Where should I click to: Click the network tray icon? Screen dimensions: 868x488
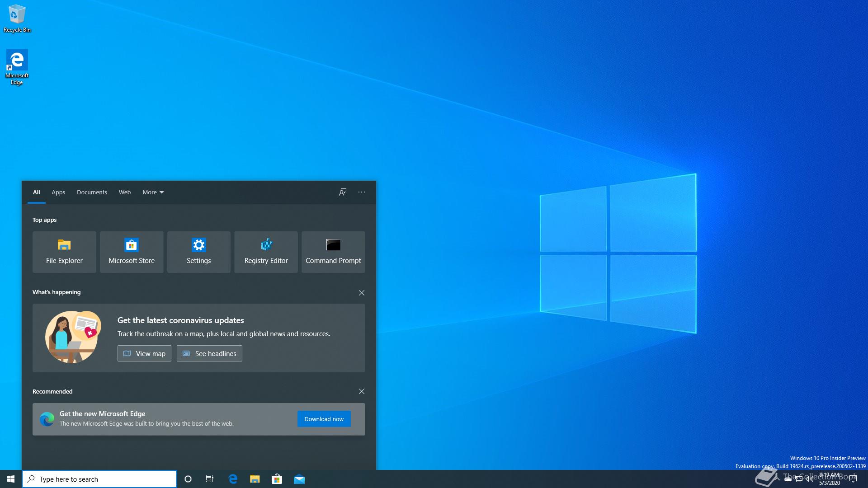tap(799, 479)
